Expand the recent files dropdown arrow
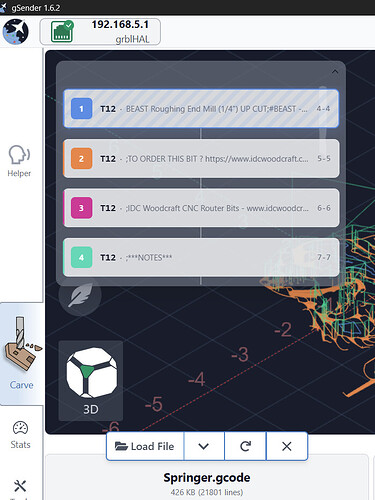The height and width of the screenshot is (500, 375). pyautogui.click(x=204, y=446)
